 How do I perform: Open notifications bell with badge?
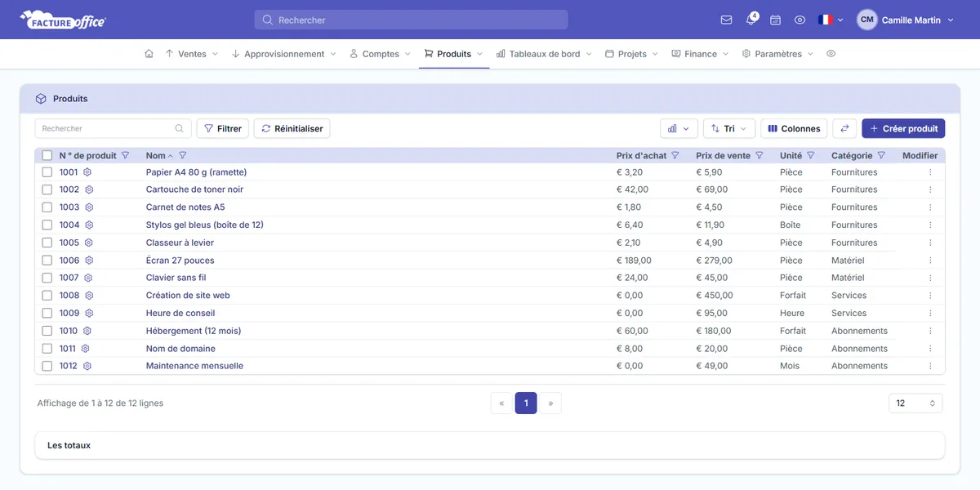tap(751, 20)
